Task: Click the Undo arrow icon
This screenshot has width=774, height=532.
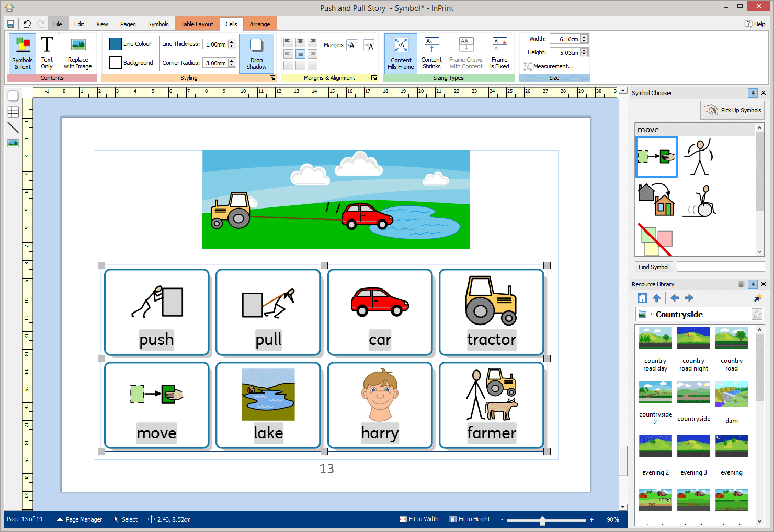Action: point(27,24)
